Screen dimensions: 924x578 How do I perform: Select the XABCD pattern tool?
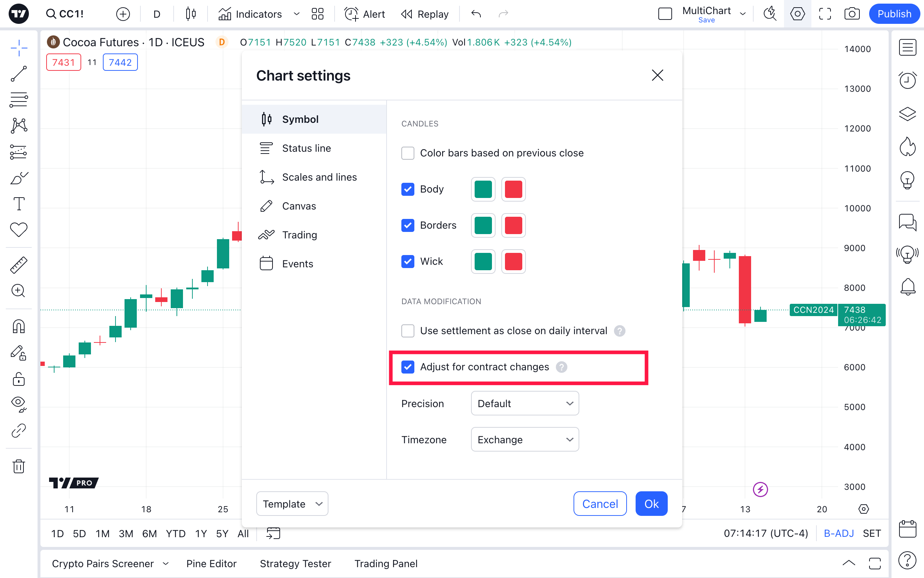(19, 126)
